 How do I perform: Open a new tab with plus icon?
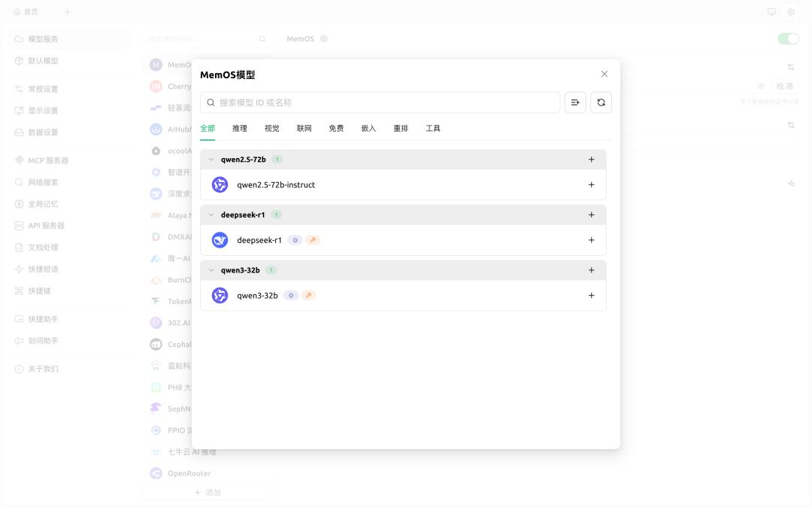[68, 12]
